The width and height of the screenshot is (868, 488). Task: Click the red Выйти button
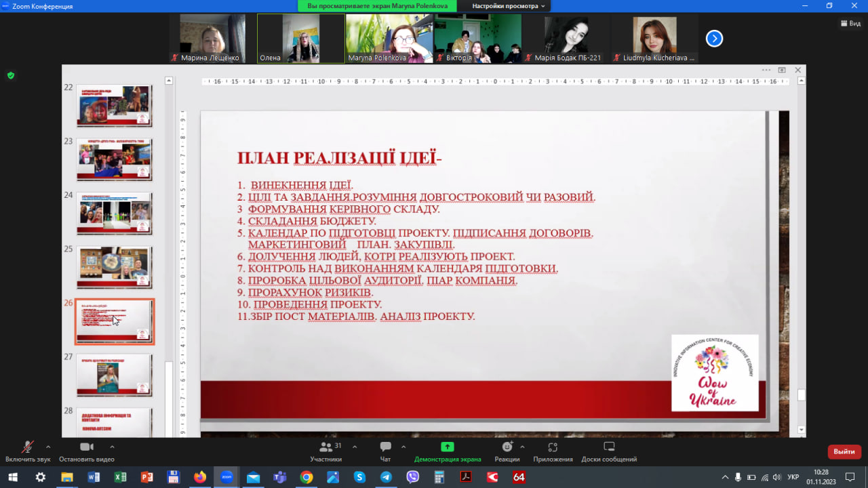(x=844, y=451)
